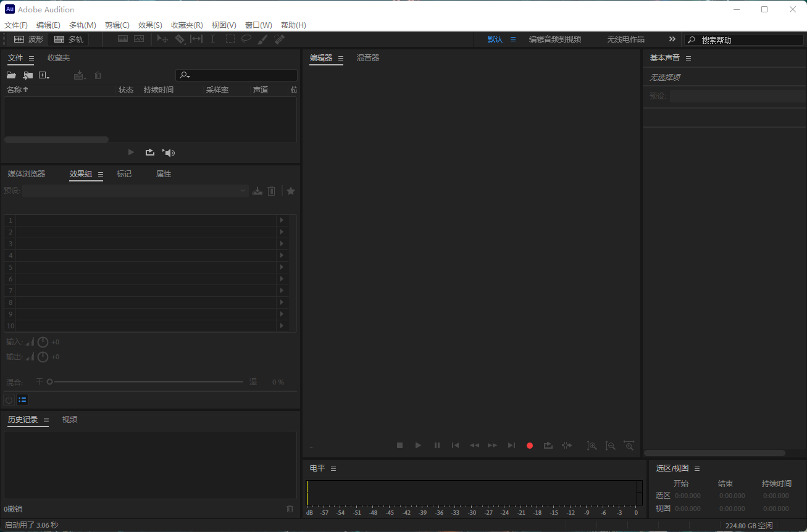Select the Edit Audio to Video (编辑音频到视频) workspace
807x532 pixels.
coord(555,39)
